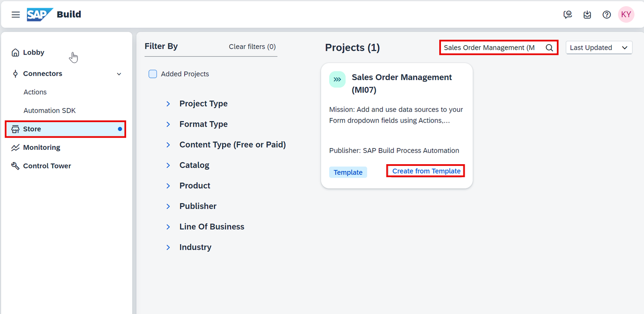Screen dimensions: 644x314
Task: Open the notifications inbox icon
Action: click(587, 14)
